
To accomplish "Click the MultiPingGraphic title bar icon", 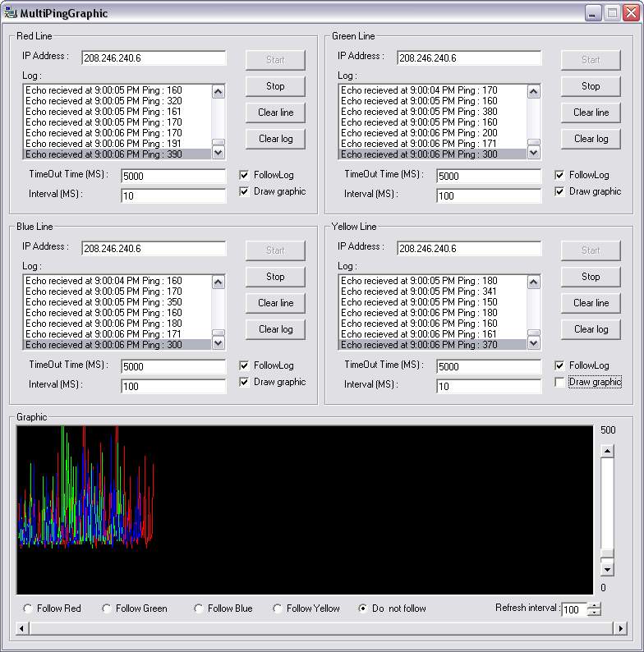I will point(11,13).
